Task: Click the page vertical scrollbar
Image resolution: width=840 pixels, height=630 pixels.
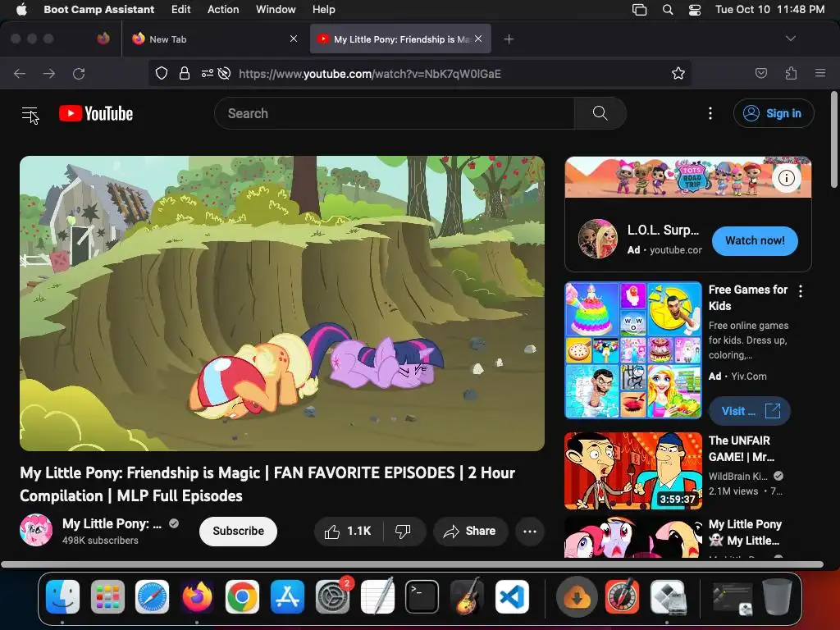Action: [x=833, y=139]
